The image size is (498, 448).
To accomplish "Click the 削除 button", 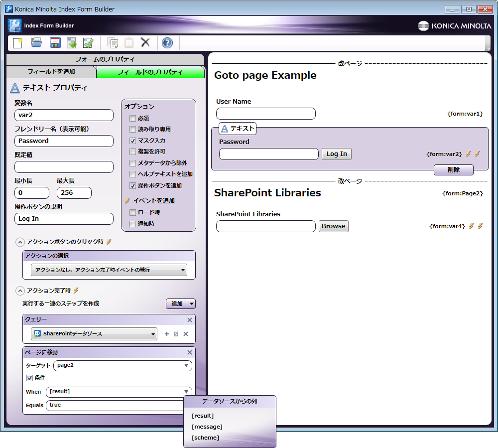I will point(454,170).
